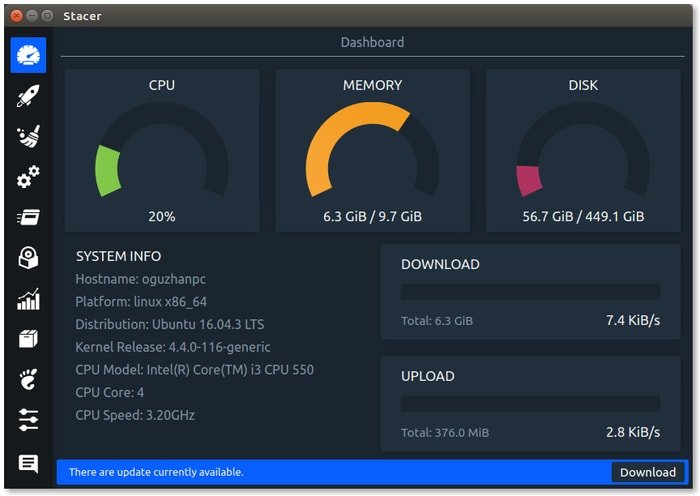Viewport: 700px width, 496px height.
Task: Click the 56.7 GiB / 449.1 GiB disk text
Action: pyautogui.click(x=583, y=217)
